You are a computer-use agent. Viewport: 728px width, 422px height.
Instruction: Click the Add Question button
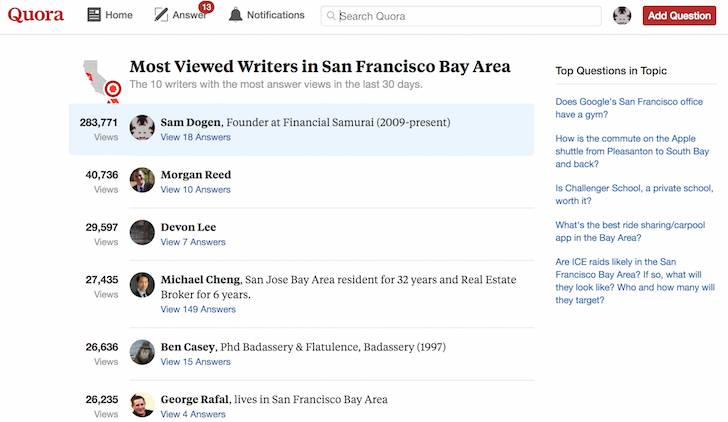coord(679,16)
